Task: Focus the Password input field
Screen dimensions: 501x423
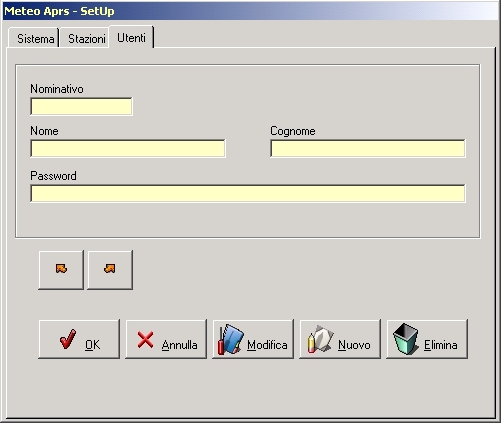Action: pyautogui.click(x=248, y=193)
